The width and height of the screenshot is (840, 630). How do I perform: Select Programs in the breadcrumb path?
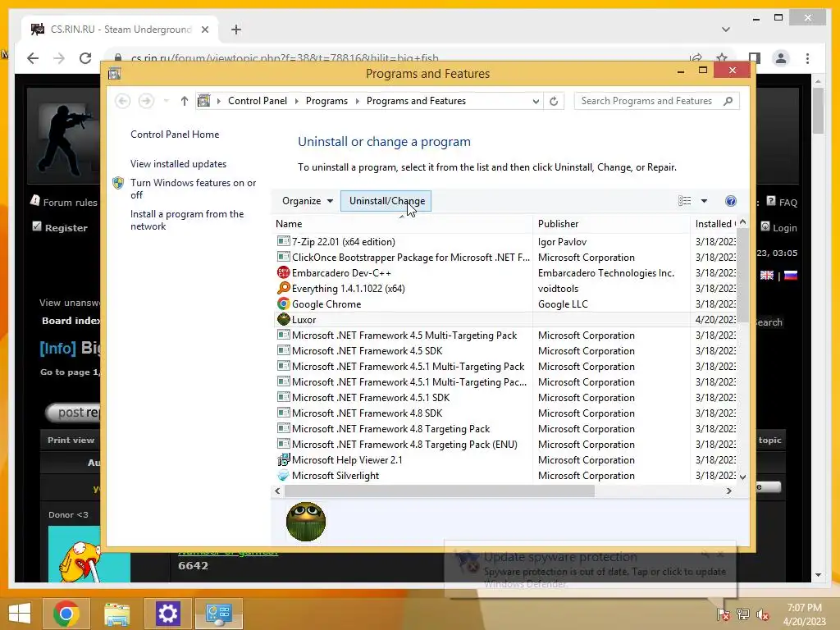click(326, 101)
